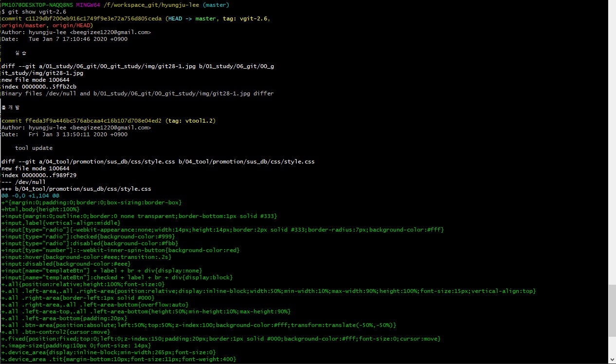Click the empty scrollbar track above the thumb
616x364 pixels.
[x=612, y=146]
